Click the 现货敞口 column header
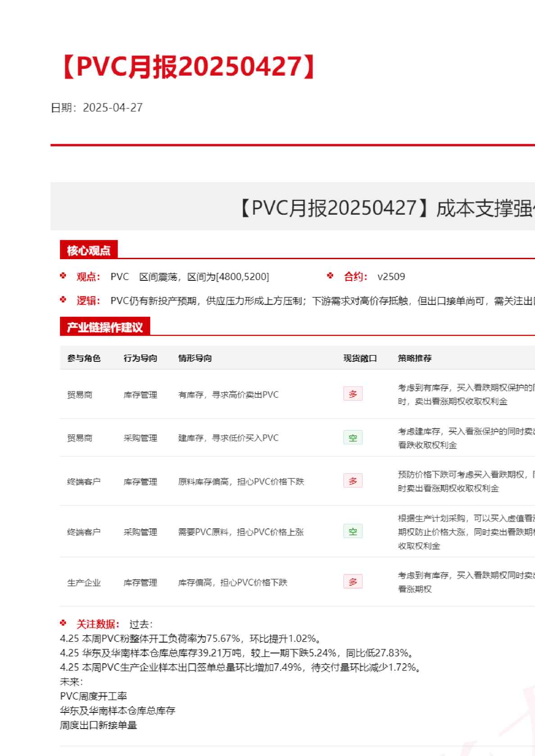This screenshot has width=535, height=756. click(x=360, y=358)
